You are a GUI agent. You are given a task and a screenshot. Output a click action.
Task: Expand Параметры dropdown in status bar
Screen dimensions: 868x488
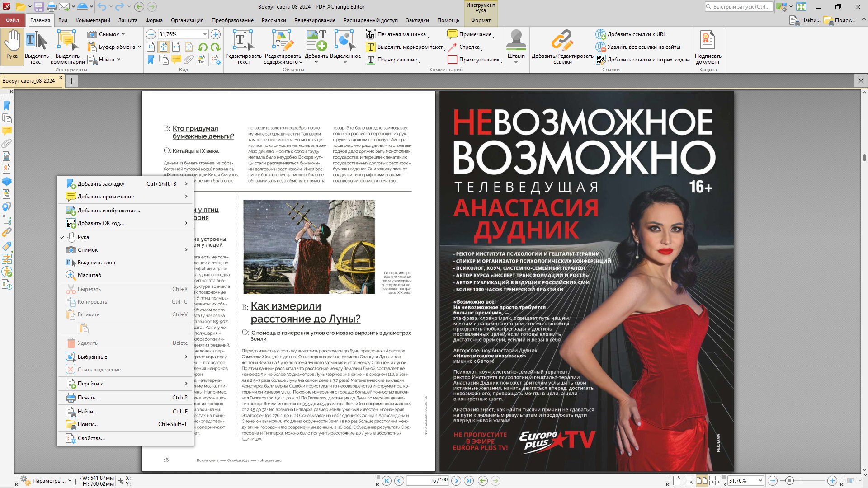pos(70,481)
